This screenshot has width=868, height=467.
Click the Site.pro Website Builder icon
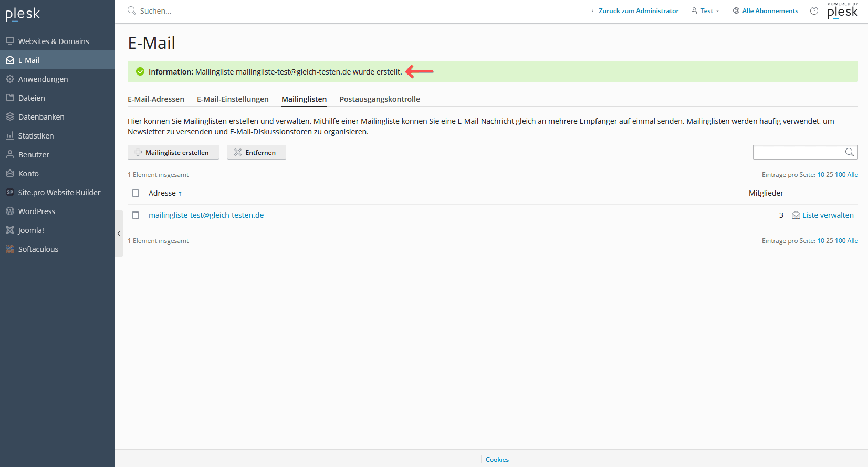tap(9, 192)
